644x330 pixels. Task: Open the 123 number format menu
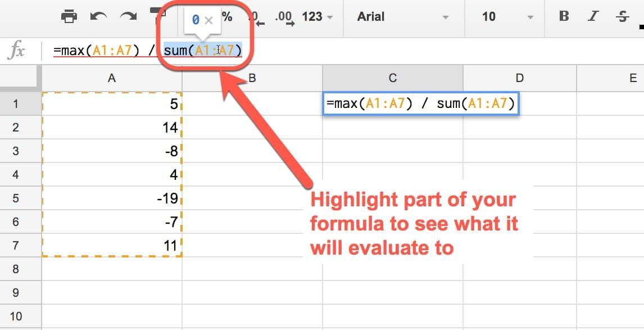315,17
